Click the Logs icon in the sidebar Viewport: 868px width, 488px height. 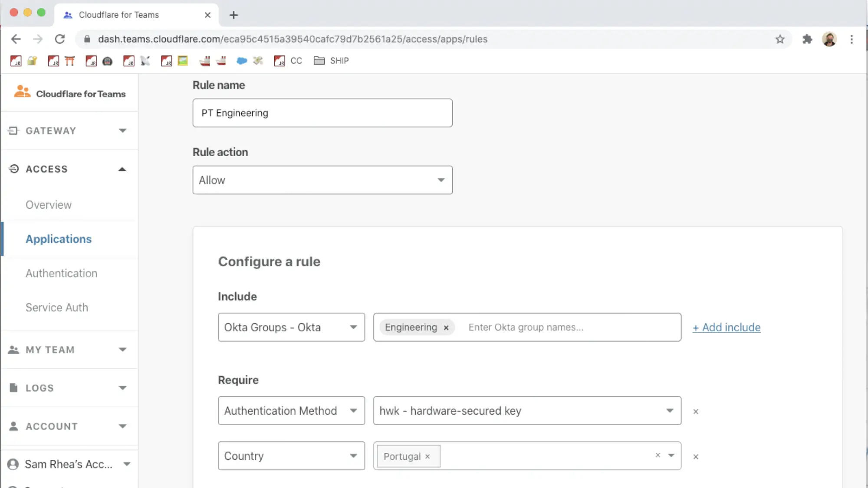tap(13, 388)
